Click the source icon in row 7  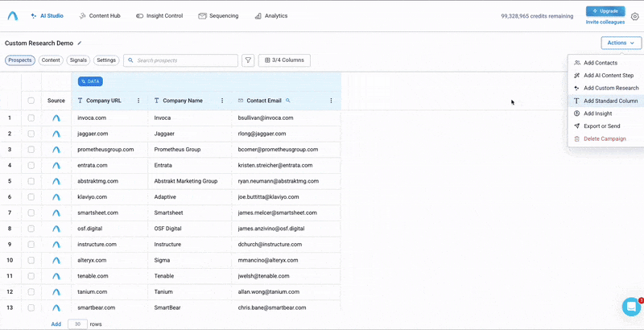pos(56,212)
